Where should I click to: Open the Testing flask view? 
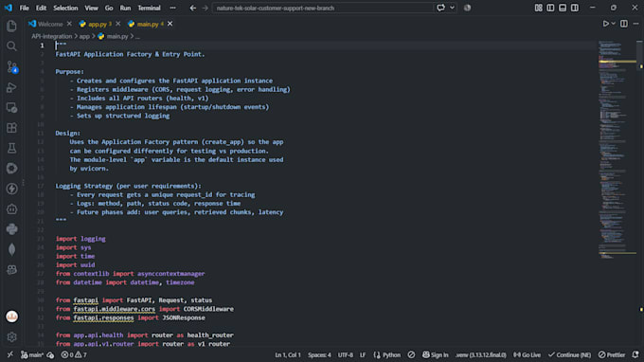point(11,148)
